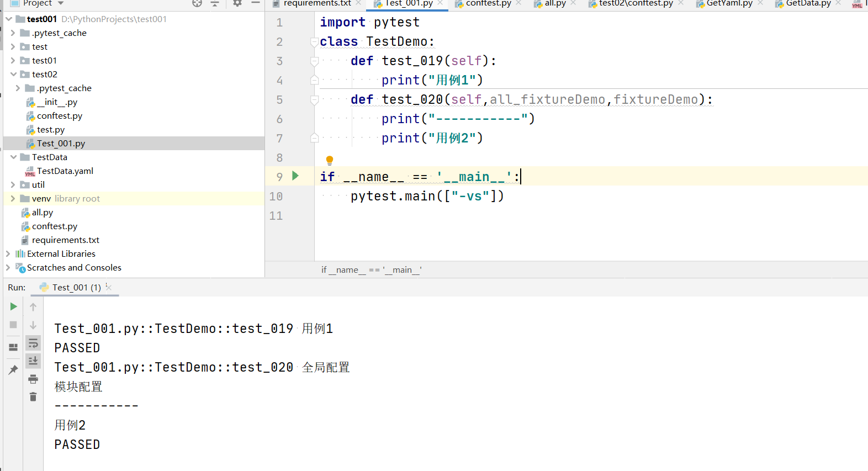
Task: Expand External Libraries node
Action: click(8, 253)
